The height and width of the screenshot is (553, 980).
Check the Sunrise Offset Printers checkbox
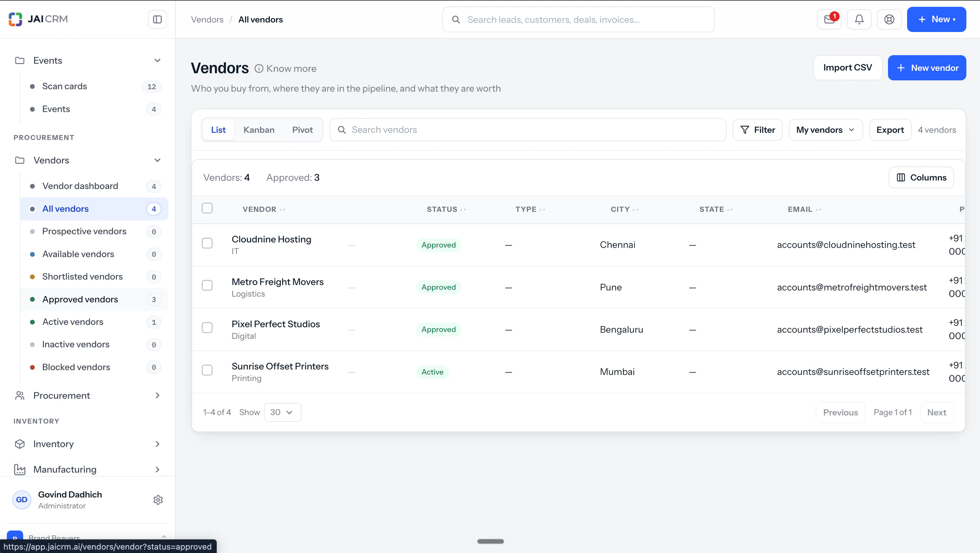(207, 370)
